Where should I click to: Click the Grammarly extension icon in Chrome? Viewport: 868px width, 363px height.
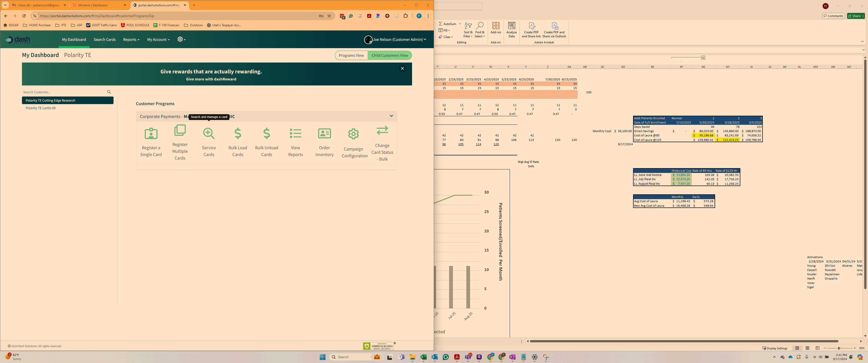tap(351, 16)
